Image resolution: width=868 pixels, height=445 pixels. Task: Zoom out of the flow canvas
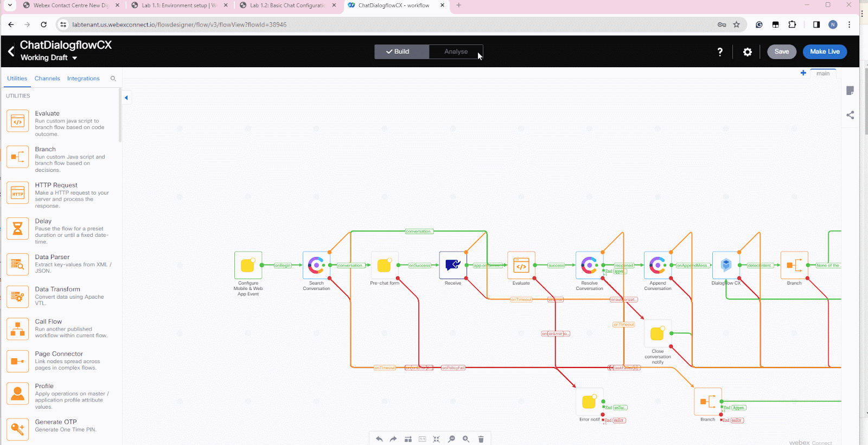point(451,439)
